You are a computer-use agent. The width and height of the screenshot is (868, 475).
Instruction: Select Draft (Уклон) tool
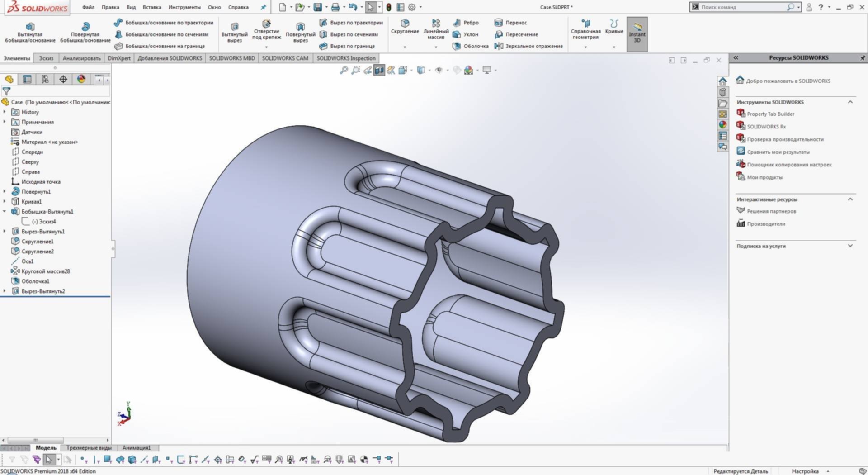click(465, 34)
